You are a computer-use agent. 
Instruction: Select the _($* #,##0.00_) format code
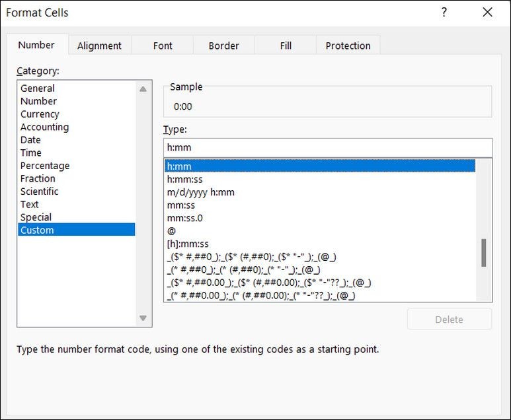tap(320, 283)
